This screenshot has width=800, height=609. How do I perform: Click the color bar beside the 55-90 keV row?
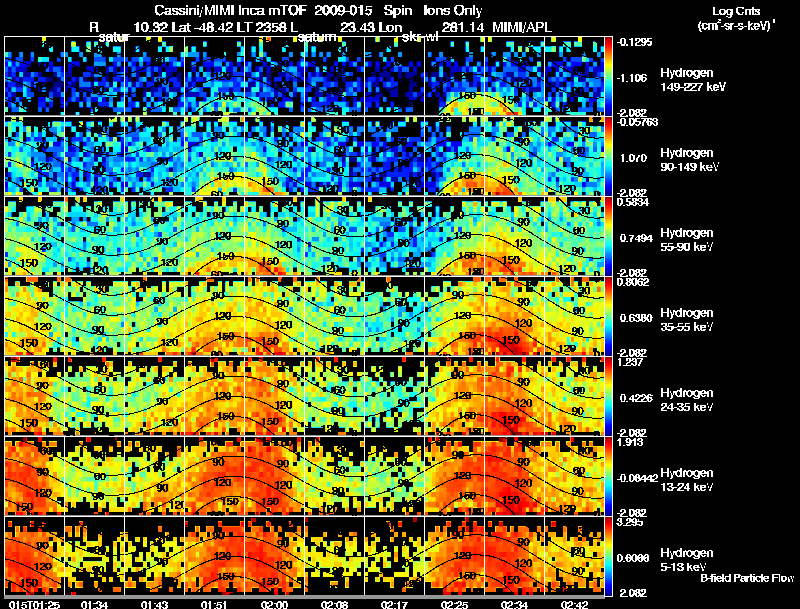(608, 236)
